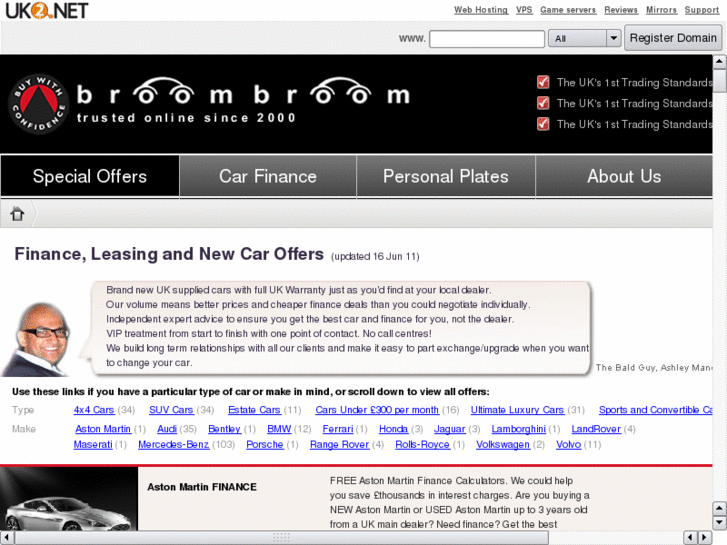
Task: Click the horizontal scrollbar right arrow at far right
Action: coord(705,537)
